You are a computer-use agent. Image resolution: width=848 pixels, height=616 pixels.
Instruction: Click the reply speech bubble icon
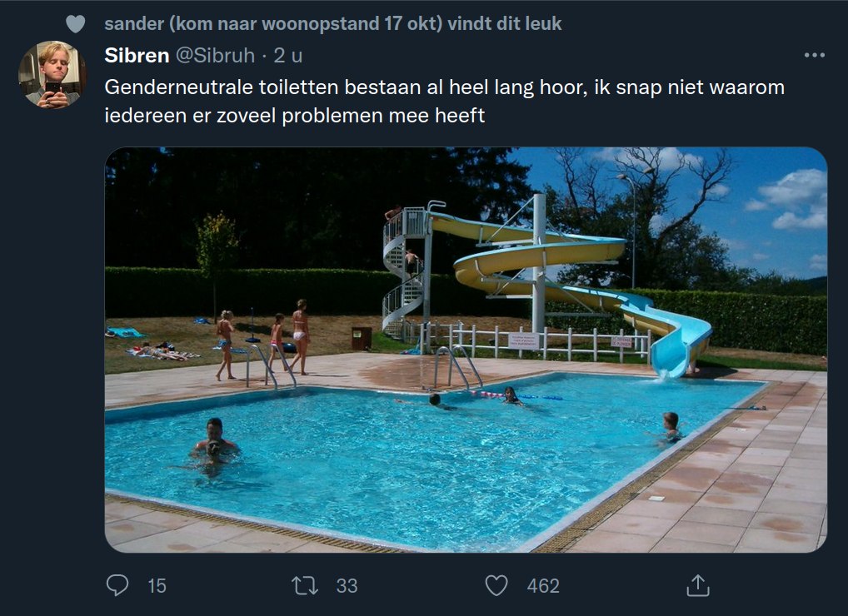click(117, 585)
